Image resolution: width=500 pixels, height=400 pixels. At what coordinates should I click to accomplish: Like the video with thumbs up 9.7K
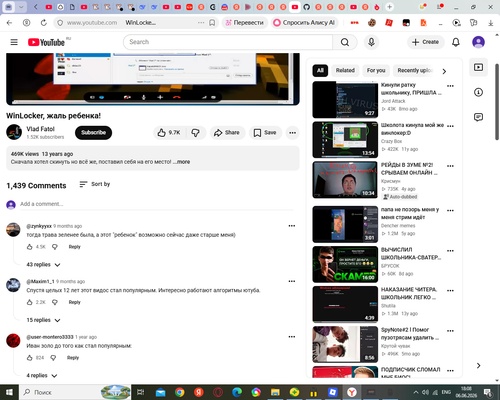pyautogui.click(x=169, y=133)
